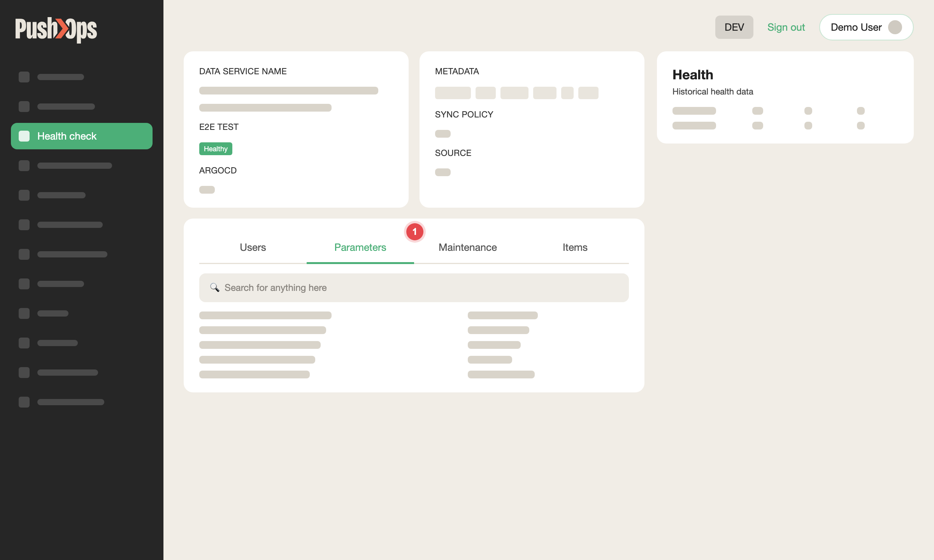Switch to the Users tab

click(x=253, y=247)
